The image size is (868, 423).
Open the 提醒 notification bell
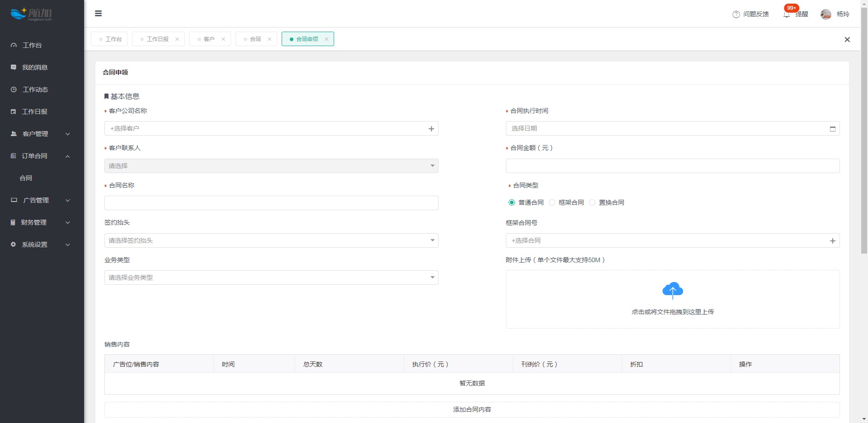tap(787, 14)
